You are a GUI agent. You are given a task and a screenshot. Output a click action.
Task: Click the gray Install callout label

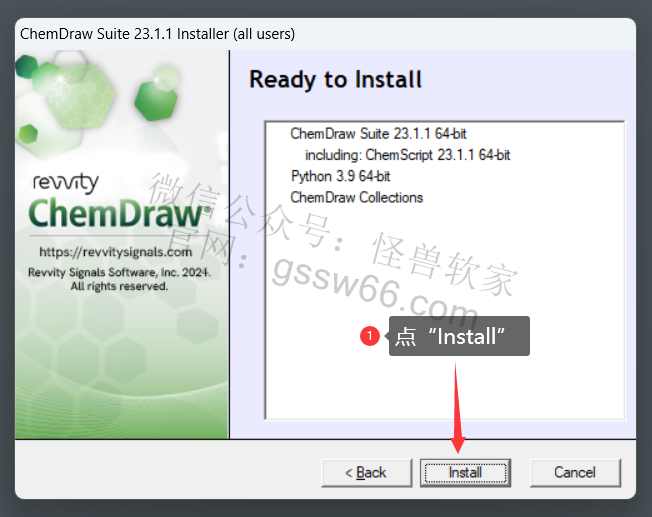pyautogui.click(x=459, y=336)
